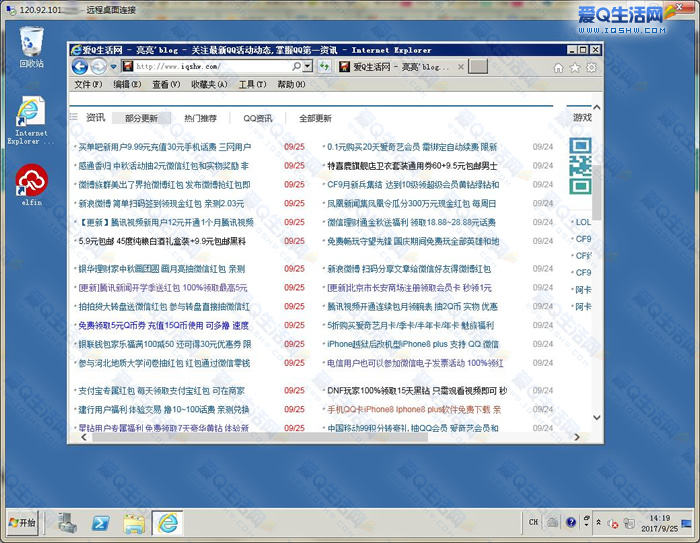Screen dimensions: 700x543
Task: Click the volume muted tray icon
Action: tap(613, 523)
